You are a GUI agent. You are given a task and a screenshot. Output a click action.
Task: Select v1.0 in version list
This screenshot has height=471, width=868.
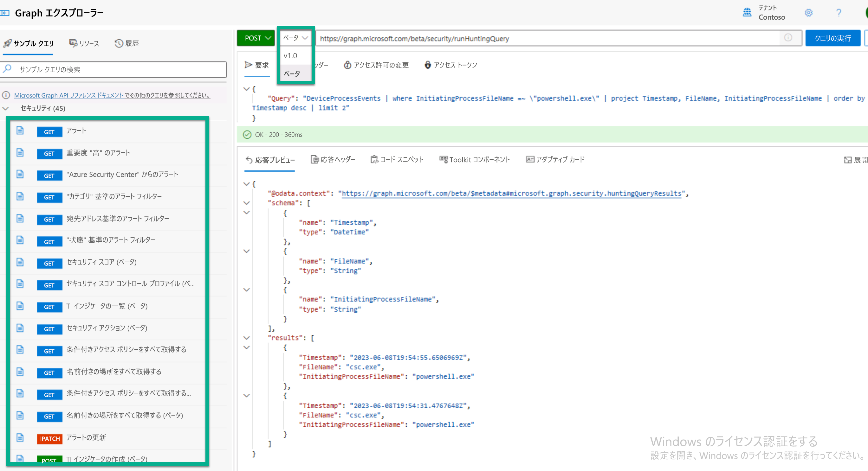click(295, 55)
